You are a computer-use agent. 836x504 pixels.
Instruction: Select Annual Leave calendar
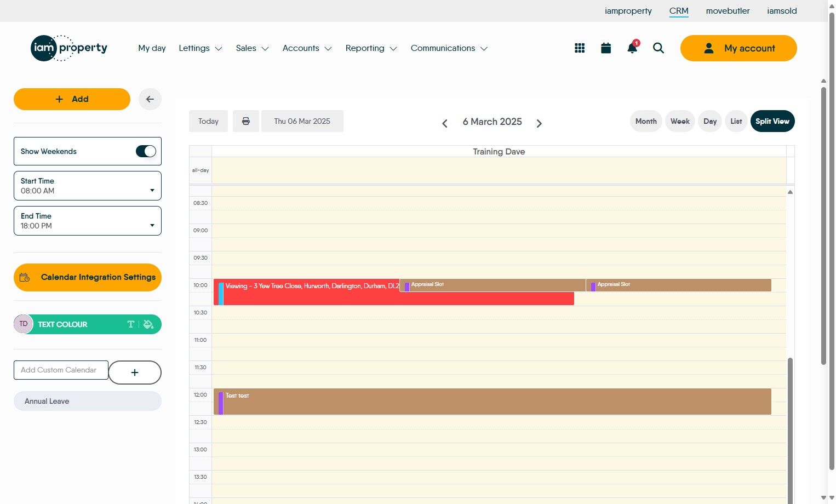[x=88, y=401]
